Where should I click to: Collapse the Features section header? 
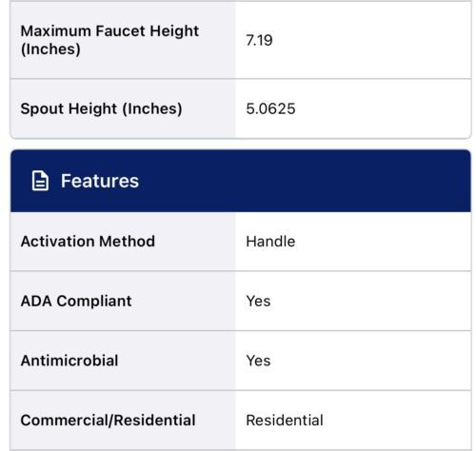click(x=241, y=181)
